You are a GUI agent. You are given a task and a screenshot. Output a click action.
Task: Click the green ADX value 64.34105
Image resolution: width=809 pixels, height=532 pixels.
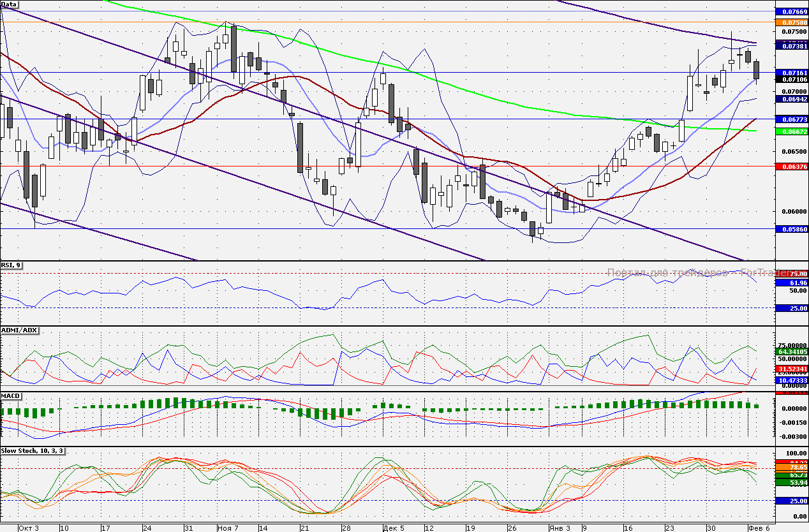[793, 351]
